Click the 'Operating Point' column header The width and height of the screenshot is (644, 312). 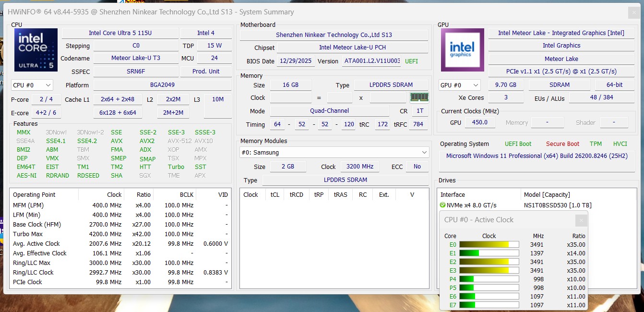coord(44,195)
